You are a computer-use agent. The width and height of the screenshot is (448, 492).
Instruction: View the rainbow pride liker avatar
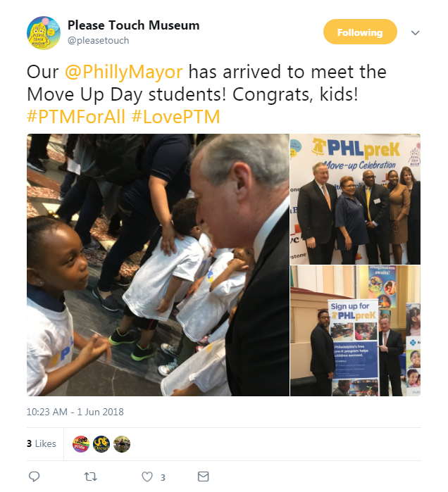[81, 444]
